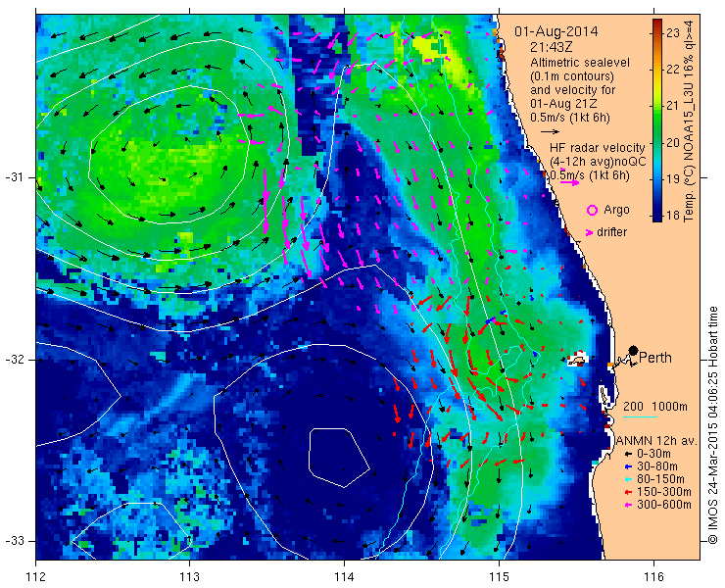Click the IMOS copyright timestamp text
Viewport: 725px width, 588px height.
click(x=712, y=424)
